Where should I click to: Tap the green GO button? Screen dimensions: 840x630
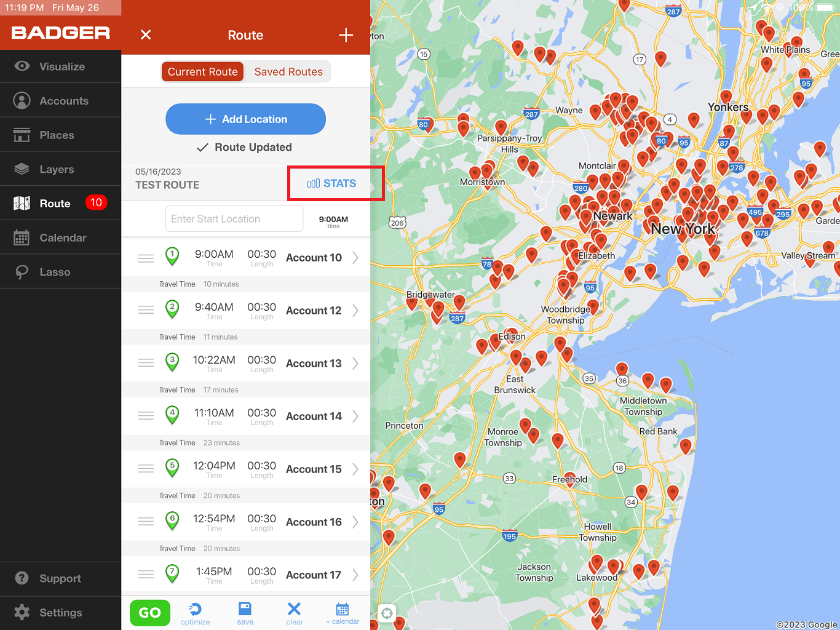[150, 613]
